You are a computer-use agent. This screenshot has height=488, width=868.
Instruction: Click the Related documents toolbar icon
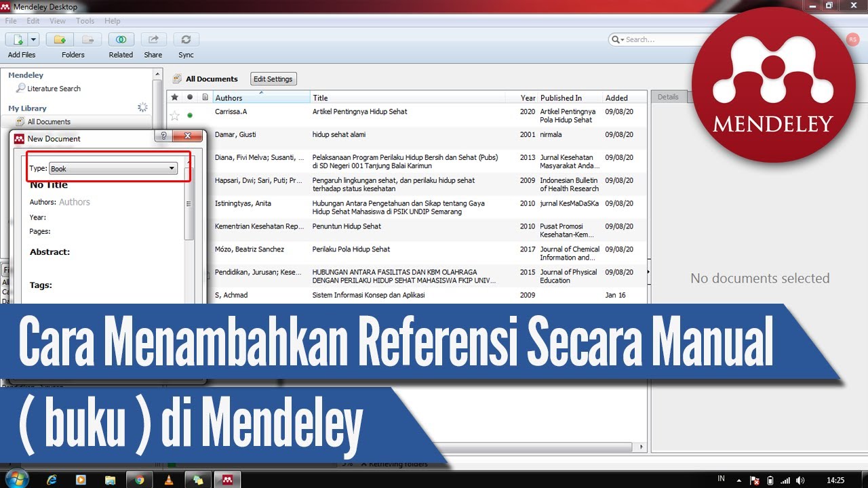pyautogui.click(x=121, y=39)
